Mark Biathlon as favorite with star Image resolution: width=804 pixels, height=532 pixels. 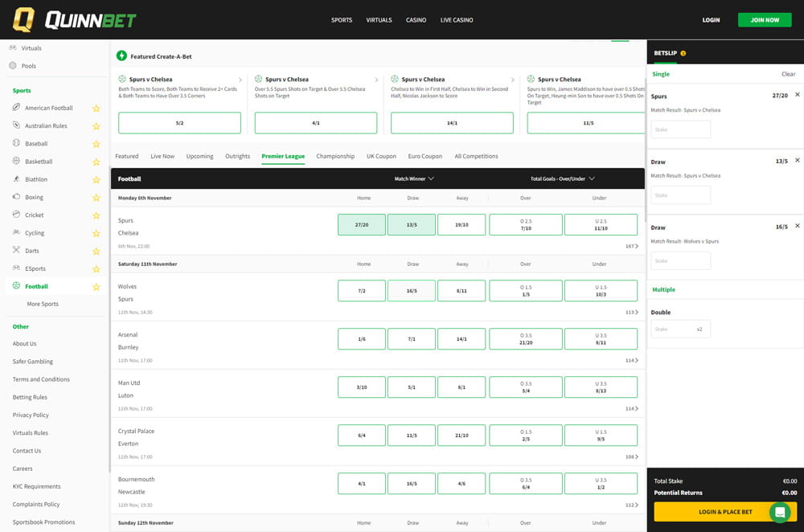(96, 180)
